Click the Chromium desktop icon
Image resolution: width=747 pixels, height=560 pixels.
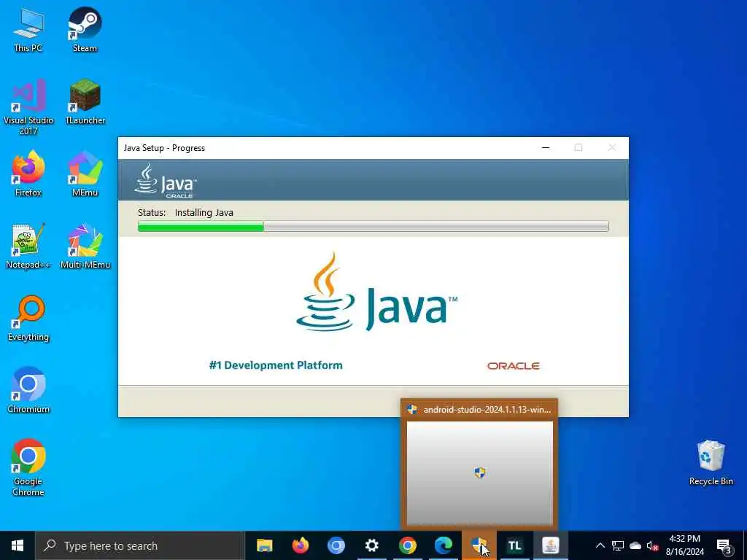pyautogui.click(x=28, y=391)
